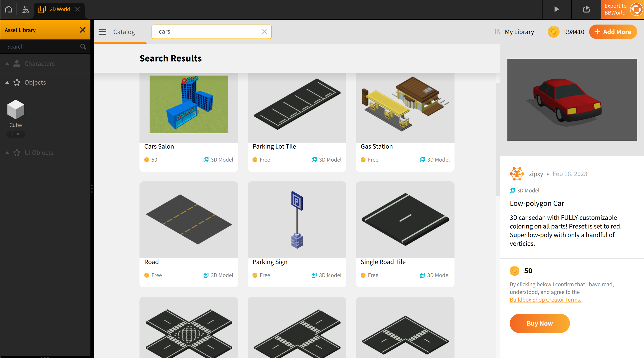
Task: Click the zipxy author name
Action: (x=536, y=174)
